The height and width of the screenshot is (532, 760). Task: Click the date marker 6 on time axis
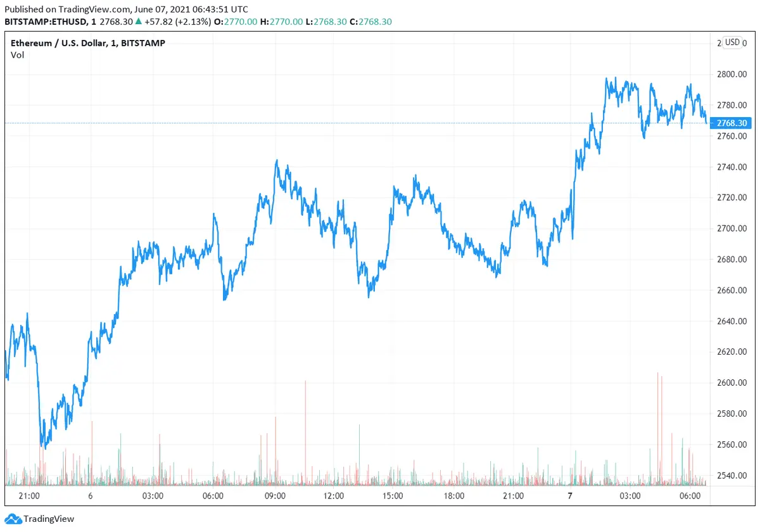(91, 496)
